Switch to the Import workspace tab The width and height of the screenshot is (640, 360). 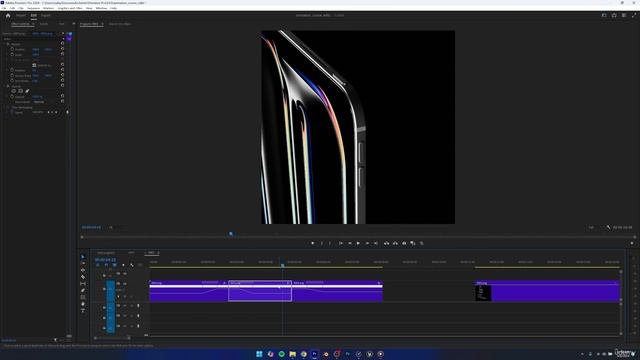pos(21,16)
